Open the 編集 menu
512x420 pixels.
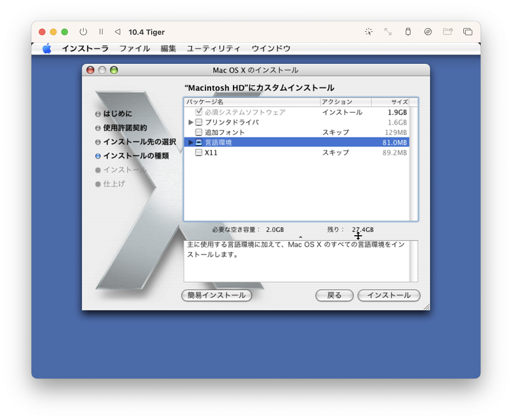coord(168,49)
